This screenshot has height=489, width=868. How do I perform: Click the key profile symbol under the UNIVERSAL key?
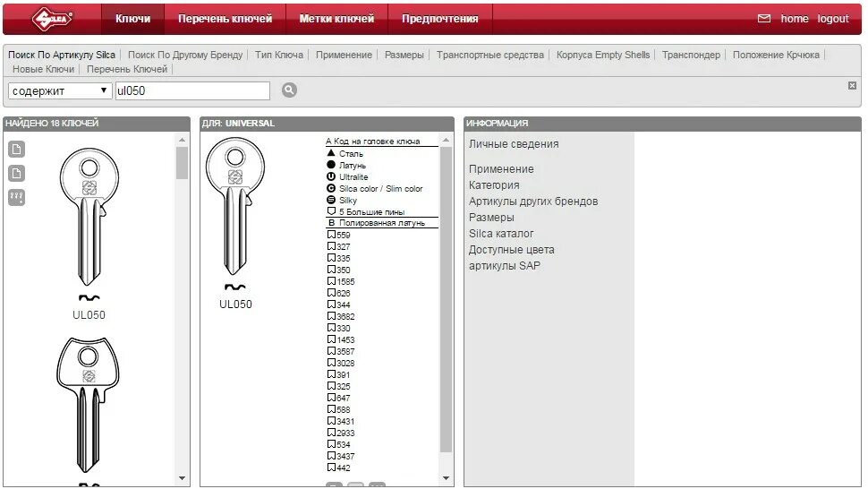234,287
